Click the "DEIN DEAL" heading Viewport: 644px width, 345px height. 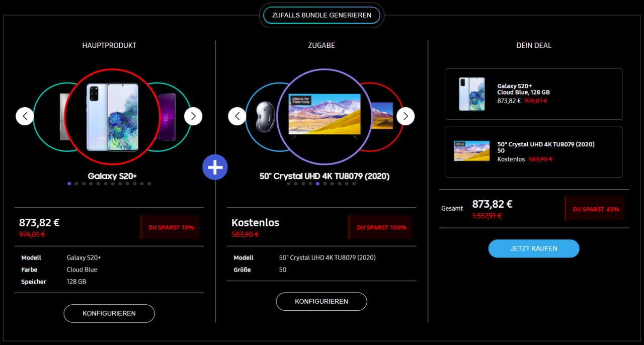(x=534, y=45)
